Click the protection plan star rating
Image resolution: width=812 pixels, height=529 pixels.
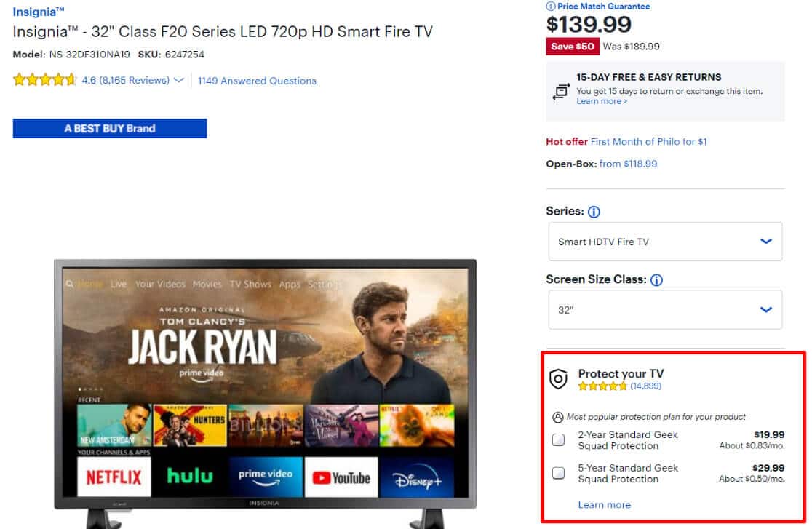pos(603,386)
